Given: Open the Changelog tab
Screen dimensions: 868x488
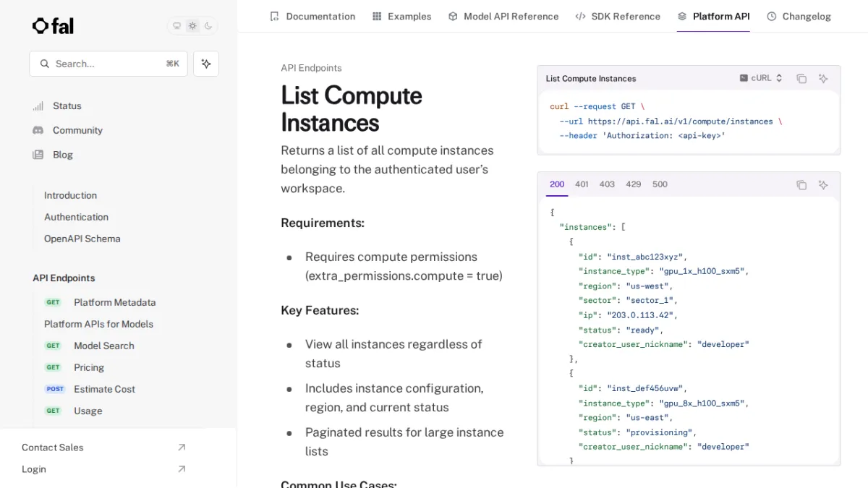Looking at the screenshot, I should pos(799,16).
